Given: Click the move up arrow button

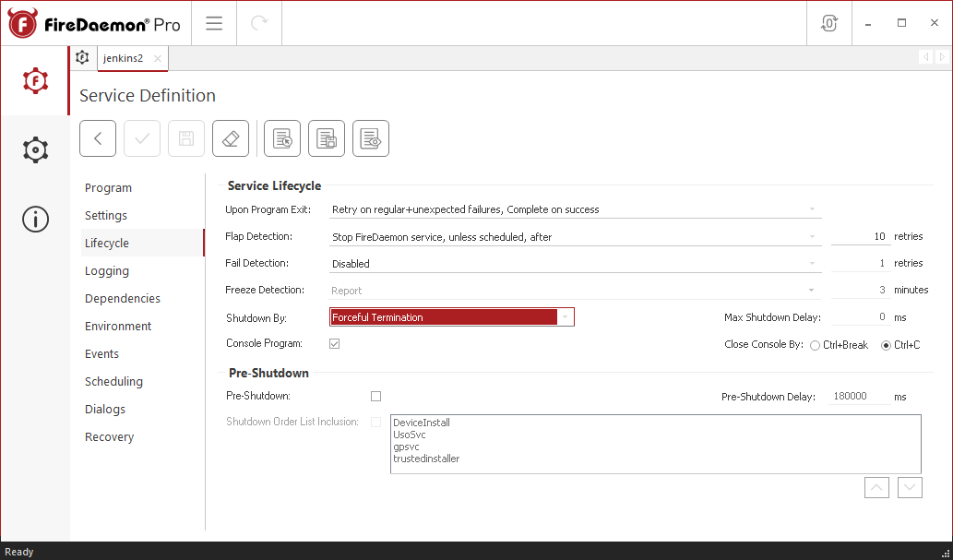Looking at the screenshot, I should point(876,488).
